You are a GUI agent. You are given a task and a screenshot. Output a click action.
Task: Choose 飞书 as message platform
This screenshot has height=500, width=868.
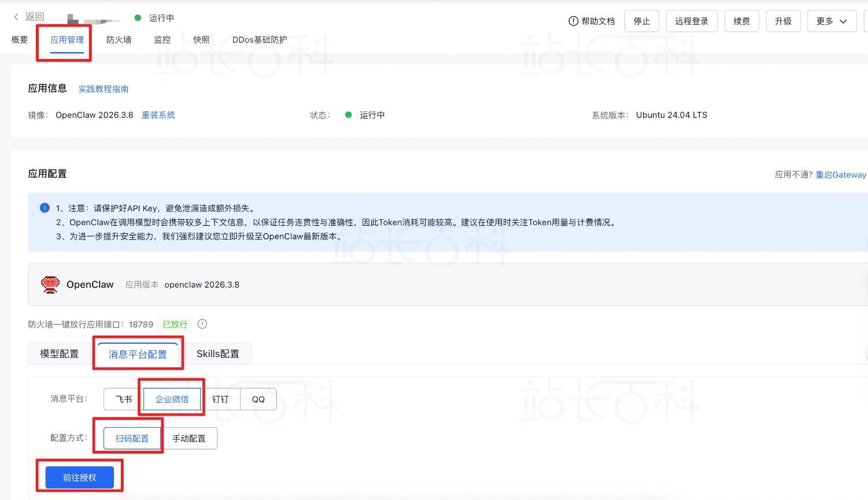click(124, 399)
